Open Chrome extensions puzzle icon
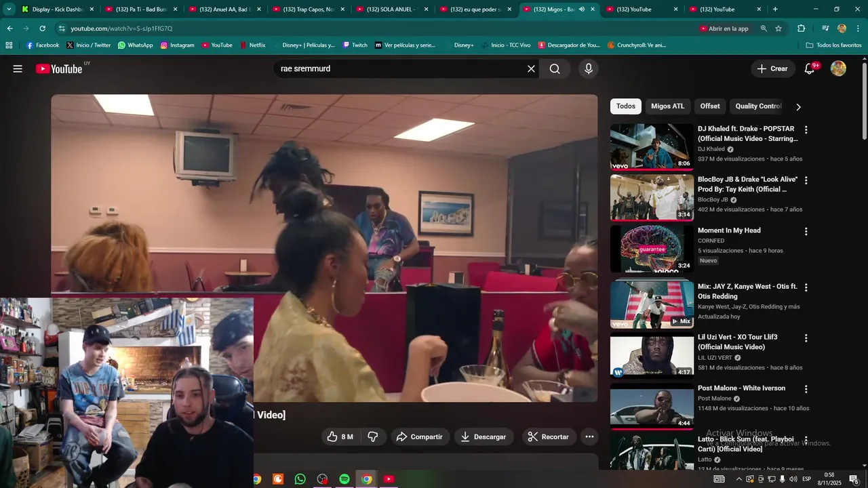 click(x=801, y=28)
